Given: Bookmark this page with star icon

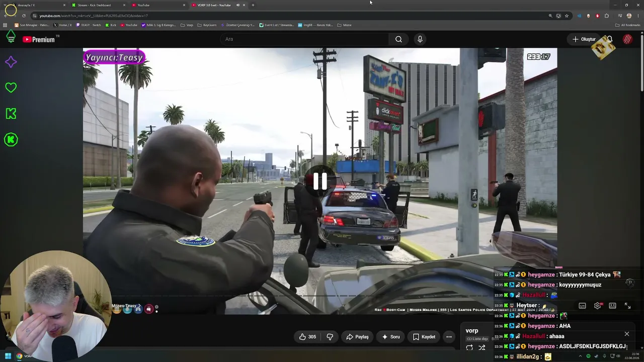Looking at the screenshot, I should (x=567, y=16).
